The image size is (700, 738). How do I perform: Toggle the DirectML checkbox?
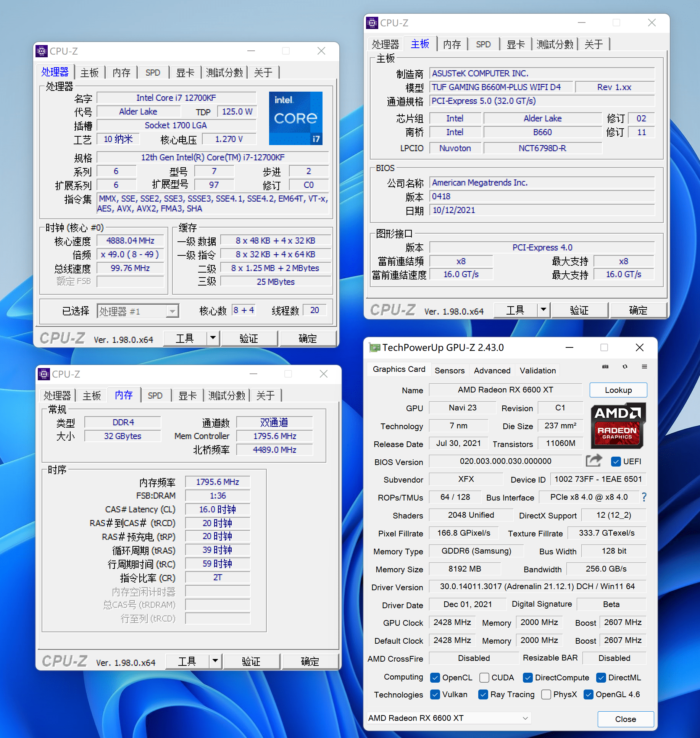point(601,678)
